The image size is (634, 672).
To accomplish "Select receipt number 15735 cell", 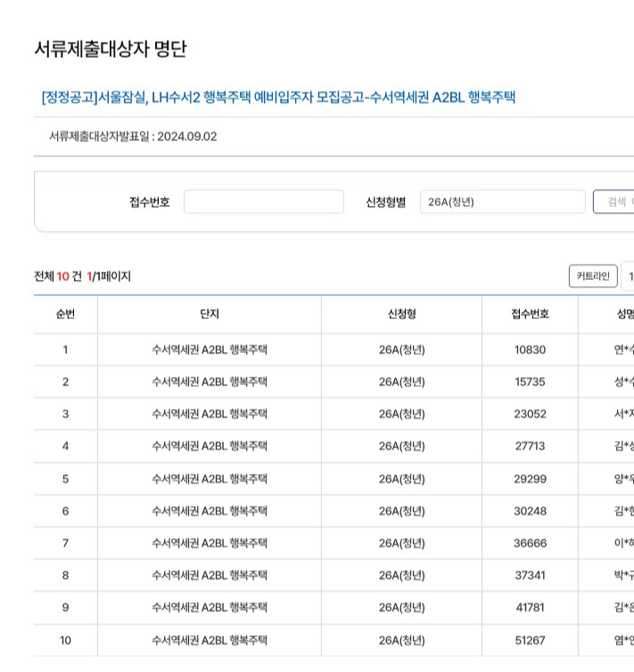I will 530,381.
